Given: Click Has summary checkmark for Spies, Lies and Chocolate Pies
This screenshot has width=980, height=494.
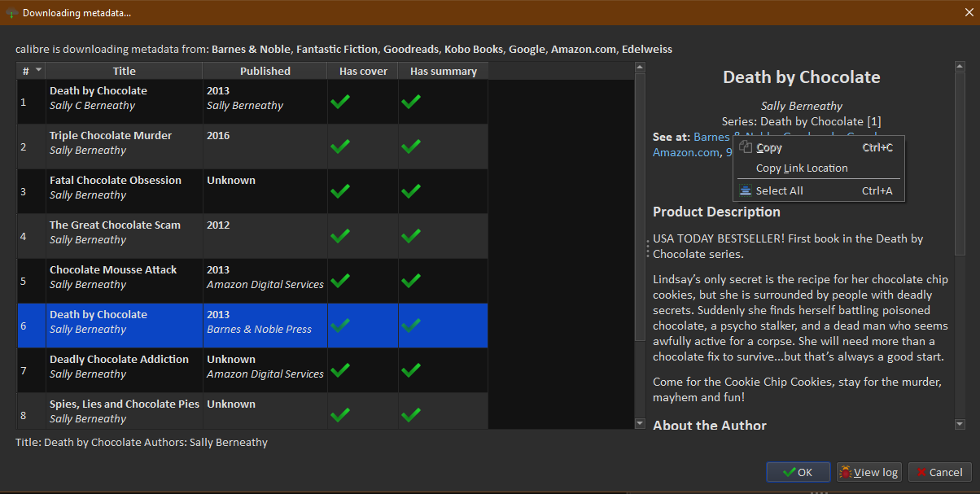Looking at the screenshot, I should 411,415.
